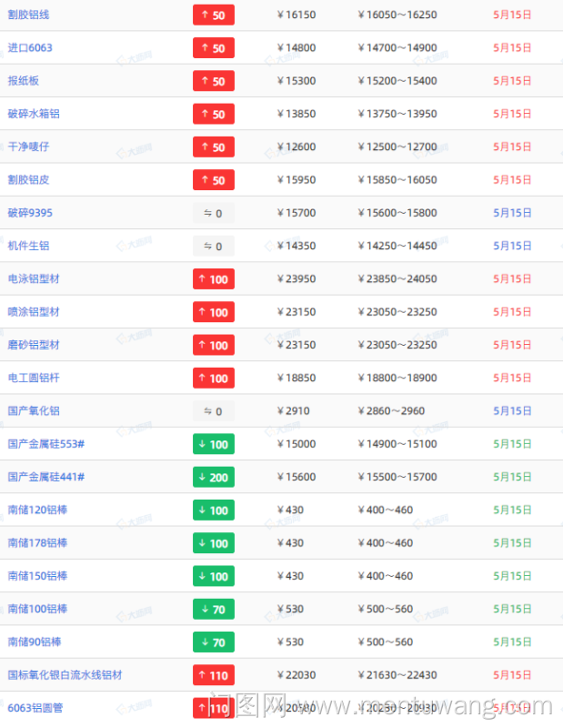Select the 干净唛仔 product link
Screen dimensions: 563x728
28,147
